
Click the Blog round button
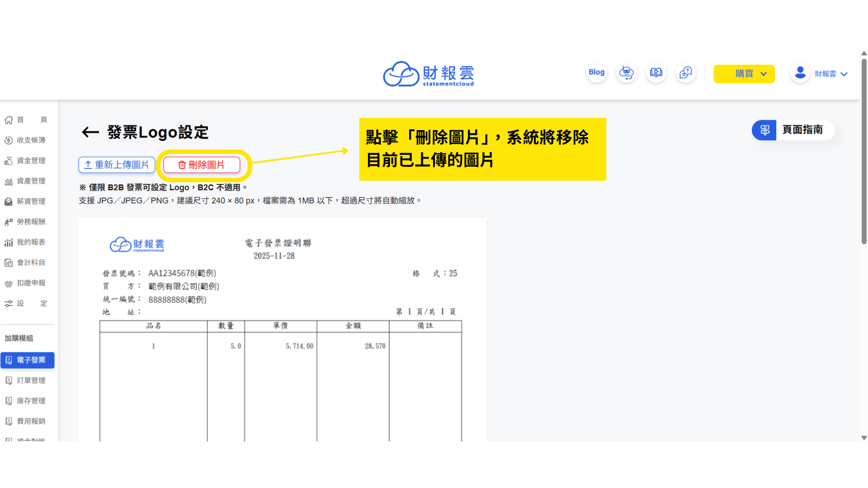(x=596, y=72)
